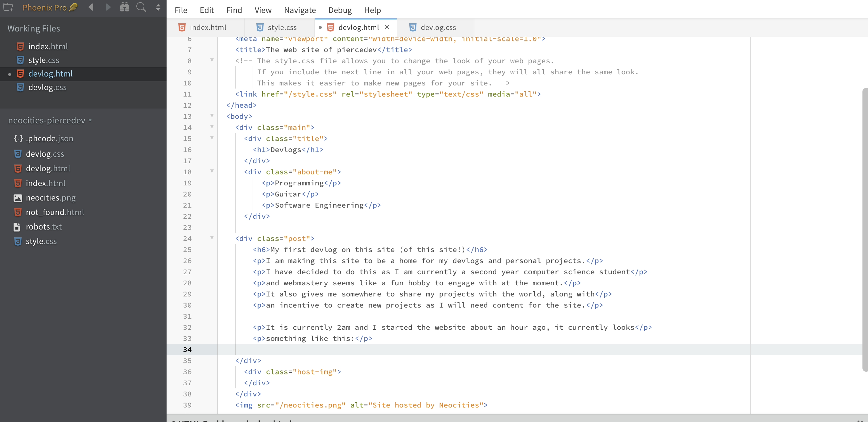
Task: Switch to the style.css tab
Action: click(x=282, y=27)
